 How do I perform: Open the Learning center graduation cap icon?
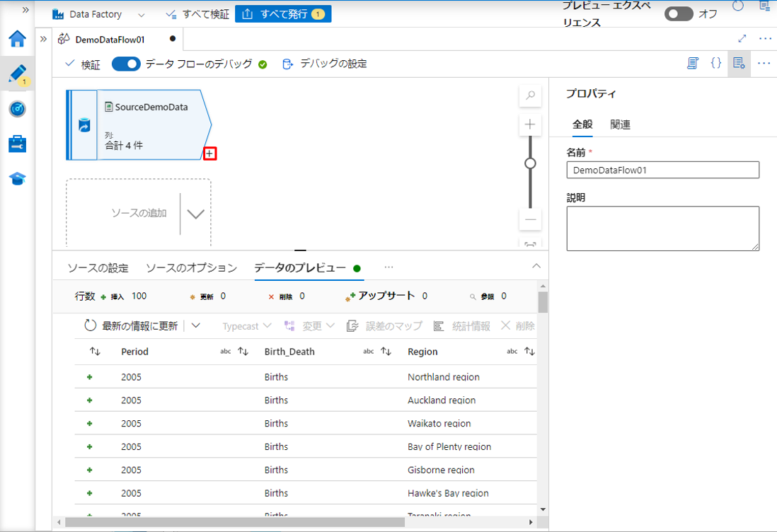pos(17,178)
